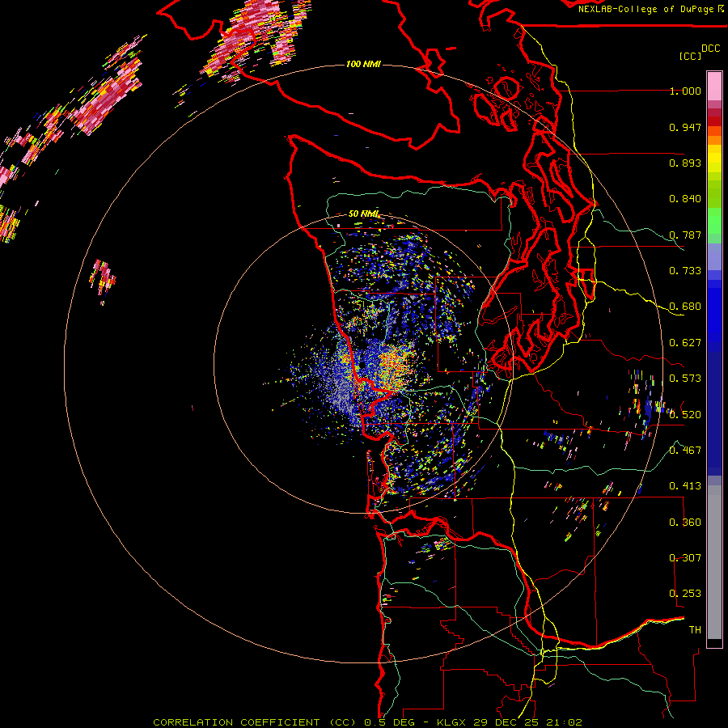Screen dimensions: 728x728
Task: Click the 0.413 scale value
Action: pyautogui.click(x=685, y=486)
